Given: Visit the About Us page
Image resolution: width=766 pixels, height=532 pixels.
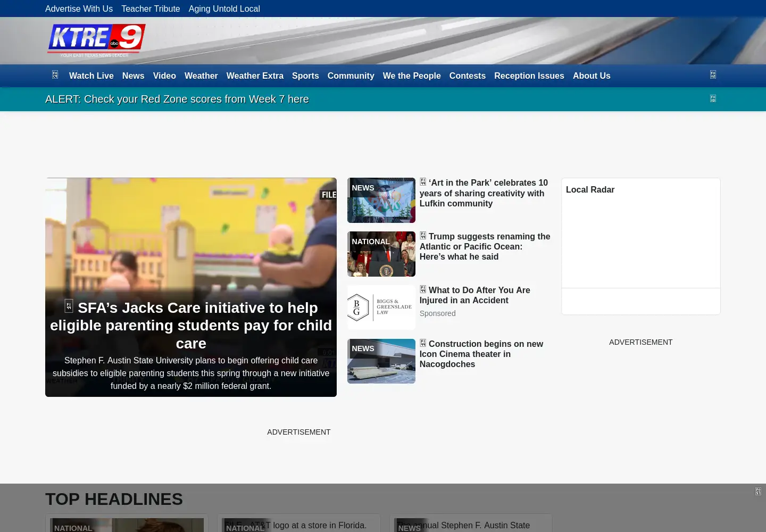Looking at the screenshot, I should tap(592, 76).
